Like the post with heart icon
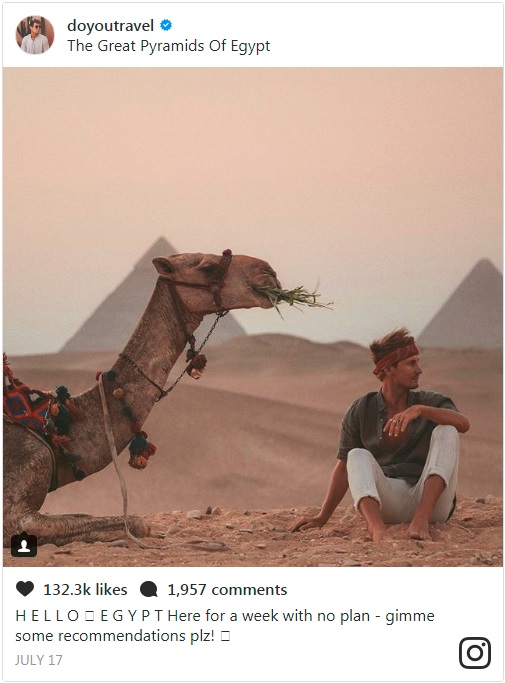Viewport: 505px width, 683px height. (25, 589)
